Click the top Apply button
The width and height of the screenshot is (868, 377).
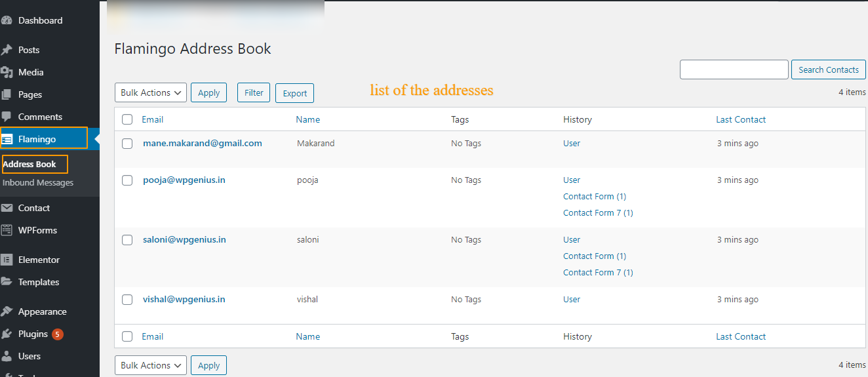click(x=208, y=92)
